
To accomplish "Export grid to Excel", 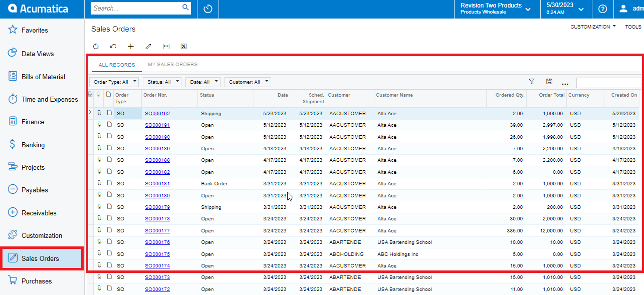I will 183,46.
